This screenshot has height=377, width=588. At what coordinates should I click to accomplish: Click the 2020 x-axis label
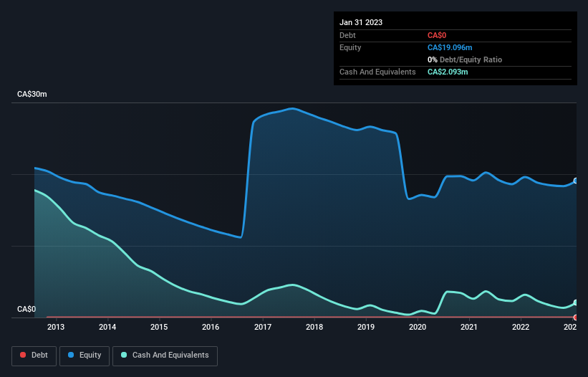pos(418,327)
